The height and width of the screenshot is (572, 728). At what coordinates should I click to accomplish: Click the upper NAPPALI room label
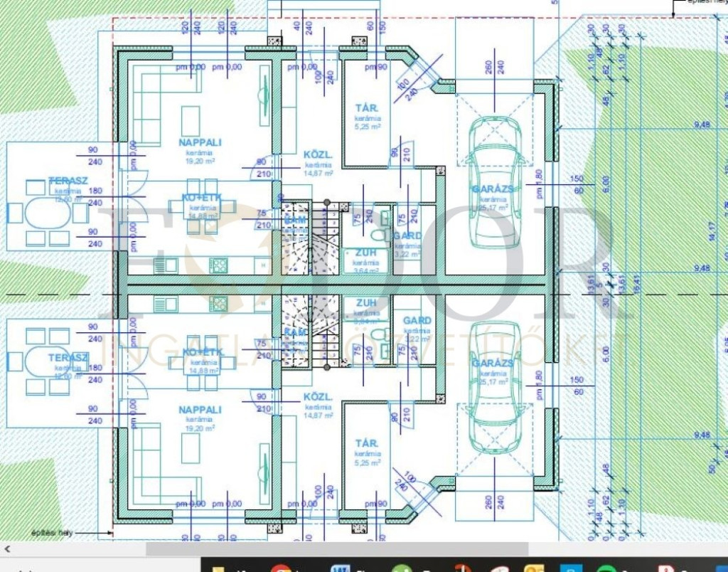200,142
